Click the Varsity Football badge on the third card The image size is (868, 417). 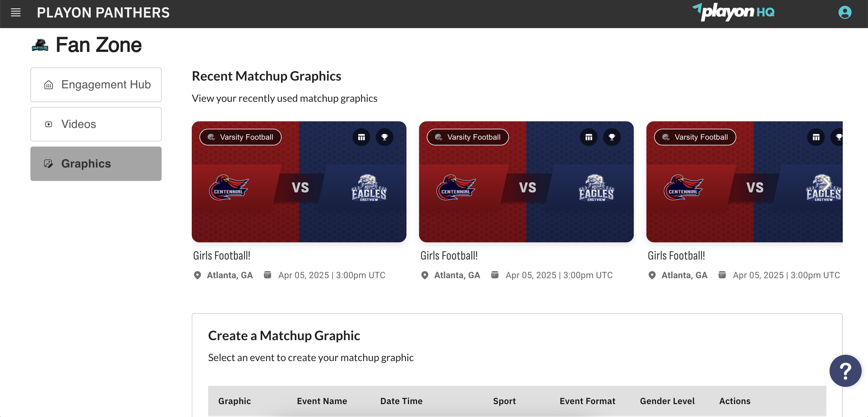pos(695,137)
